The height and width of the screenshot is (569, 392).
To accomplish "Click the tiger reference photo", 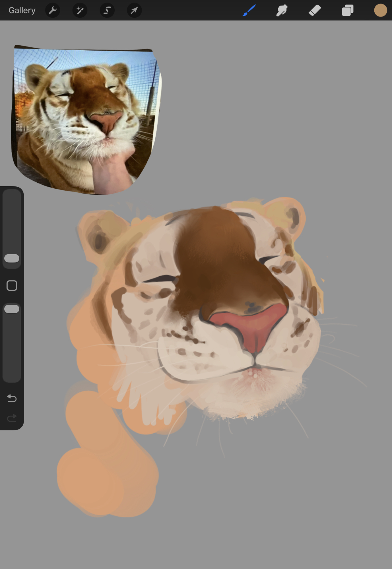I will point(85,119).
